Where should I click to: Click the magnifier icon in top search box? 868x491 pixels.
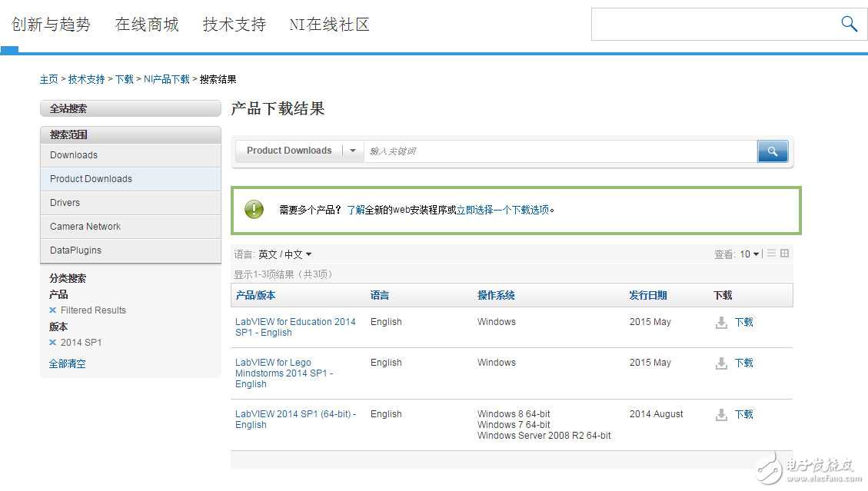(x=850, y=24)
